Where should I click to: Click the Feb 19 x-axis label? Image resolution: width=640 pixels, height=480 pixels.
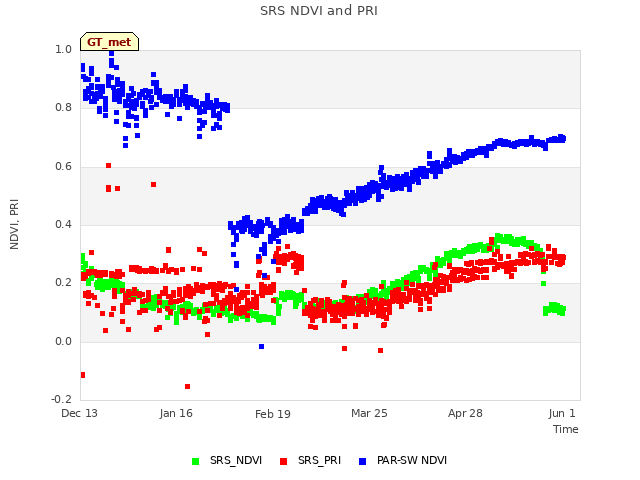point(273,414)
